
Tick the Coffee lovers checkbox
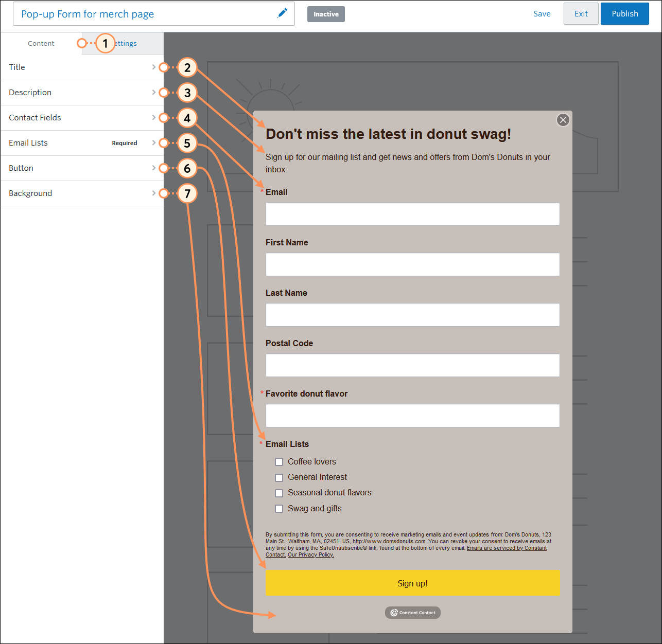279,462
